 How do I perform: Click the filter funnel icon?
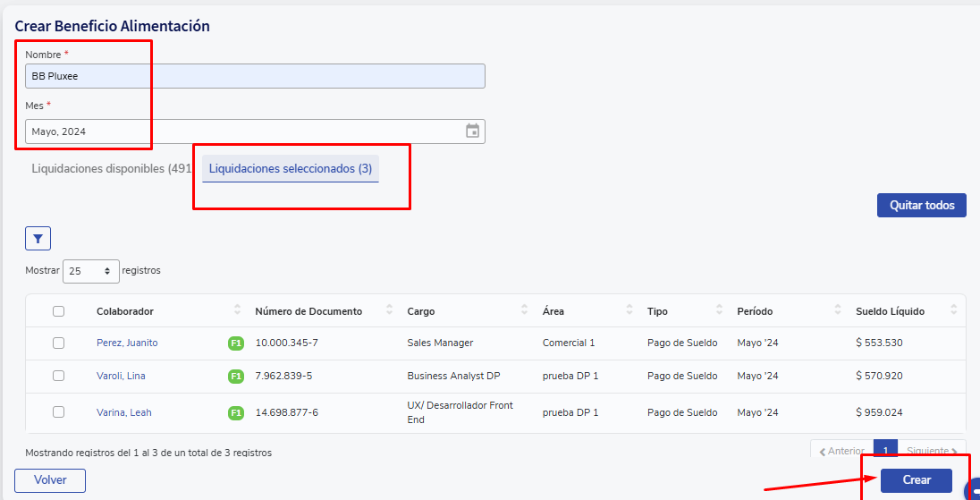pyautogui.click(x=38, y=239)
